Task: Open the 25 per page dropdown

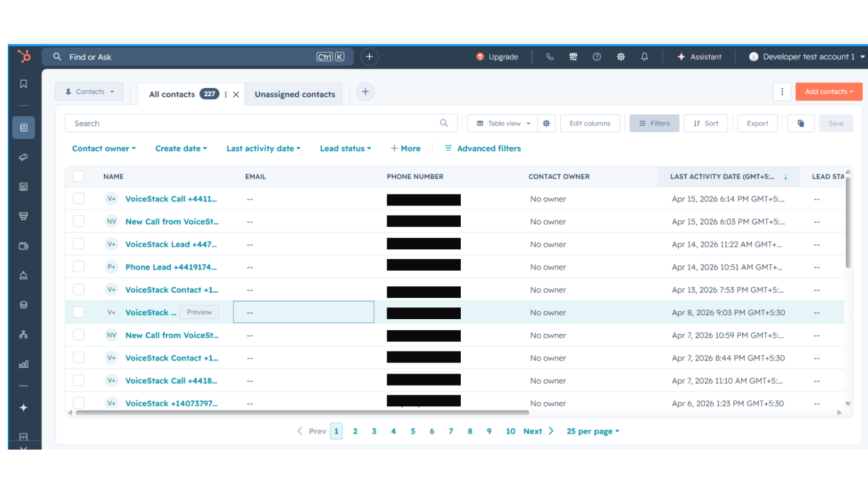Action: point(592,432)
